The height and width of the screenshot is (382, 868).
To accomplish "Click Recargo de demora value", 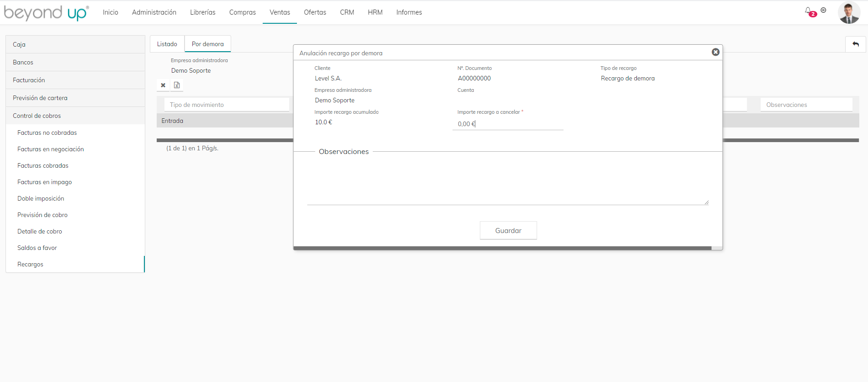I will 628,78.
